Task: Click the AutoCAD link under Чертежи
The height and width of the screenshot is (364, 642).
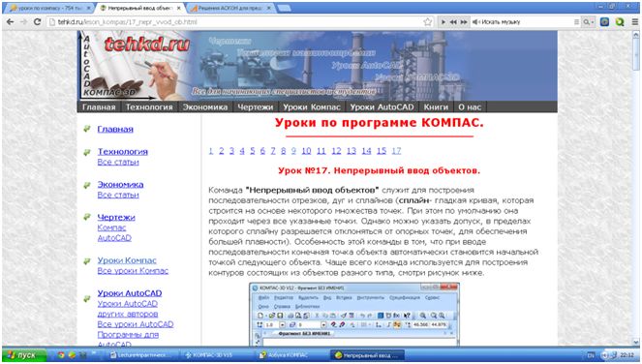Action: 114,238
